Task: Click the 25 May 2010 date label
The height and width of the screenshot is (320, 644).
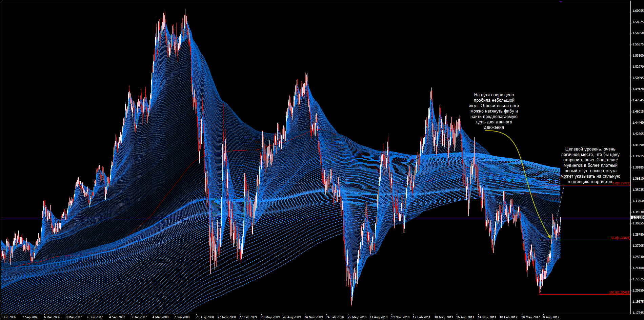Action: 357,317
